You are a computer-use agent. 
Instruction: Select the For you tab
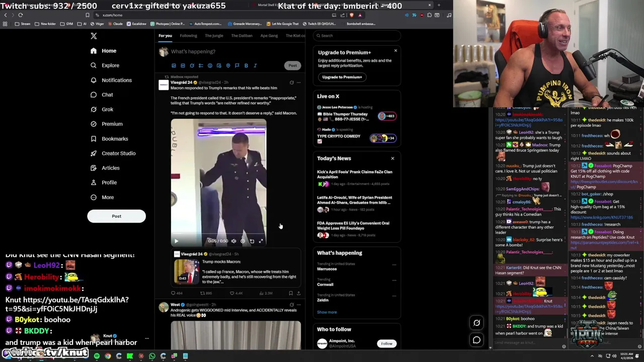165,36
